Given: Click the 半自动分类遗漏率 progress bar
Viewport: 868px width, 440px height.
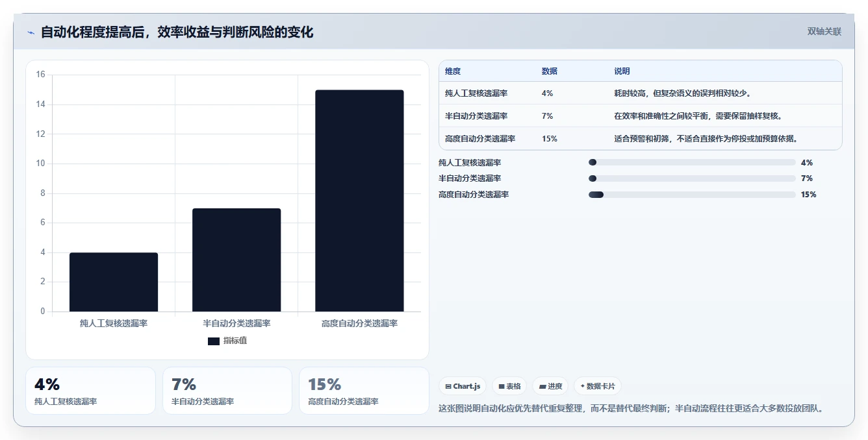Looking at the screenshot, I should 692,178.
